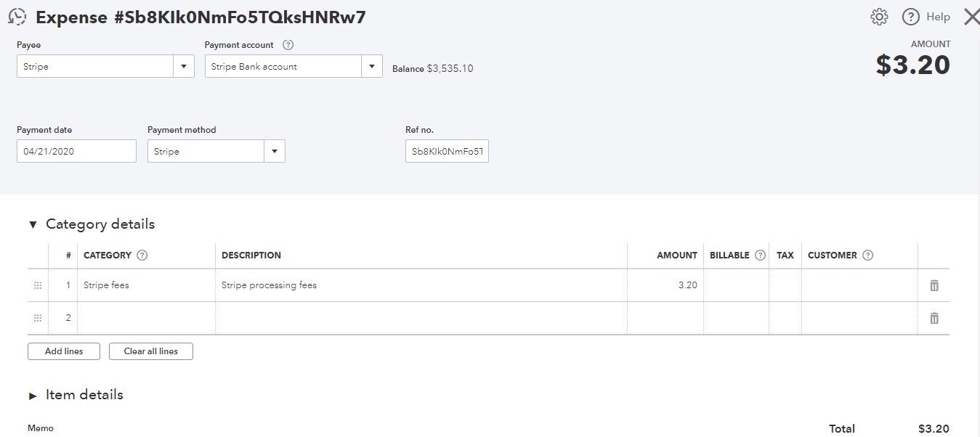
Task: Click the Add lines button
Action: [x=64, y=351]
